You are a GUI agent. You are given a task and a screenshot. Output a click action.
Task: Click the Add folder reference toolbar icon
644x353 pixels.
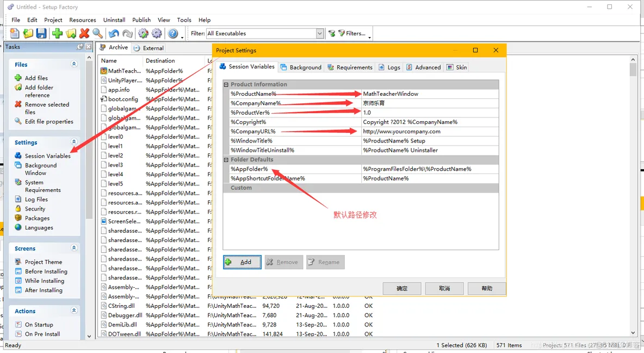tap(71, 33)
